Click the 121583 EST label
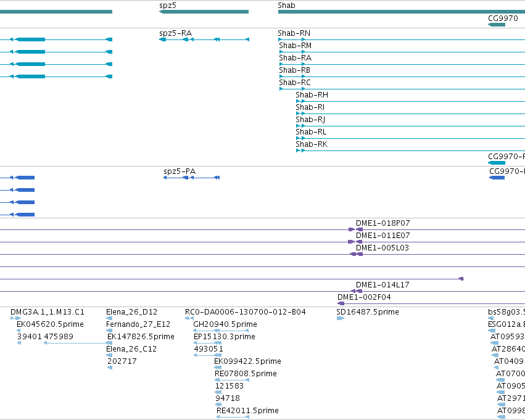 [229, 387]
